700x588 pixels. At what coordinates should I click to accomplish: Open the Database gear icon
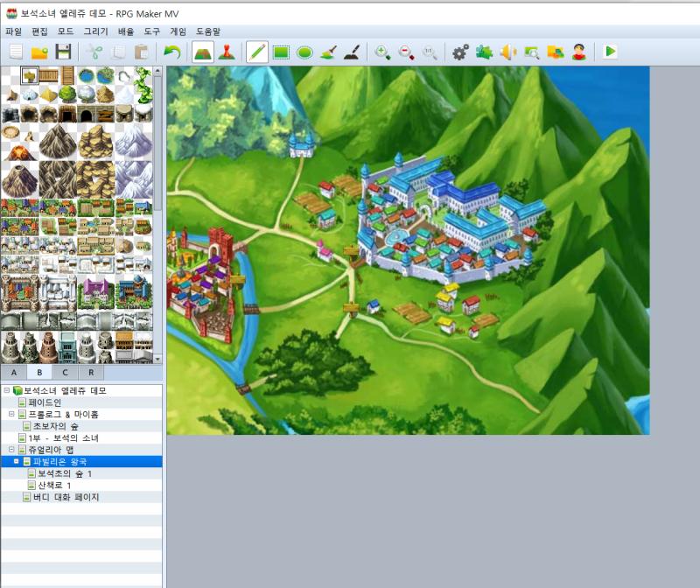click(460, 52)
